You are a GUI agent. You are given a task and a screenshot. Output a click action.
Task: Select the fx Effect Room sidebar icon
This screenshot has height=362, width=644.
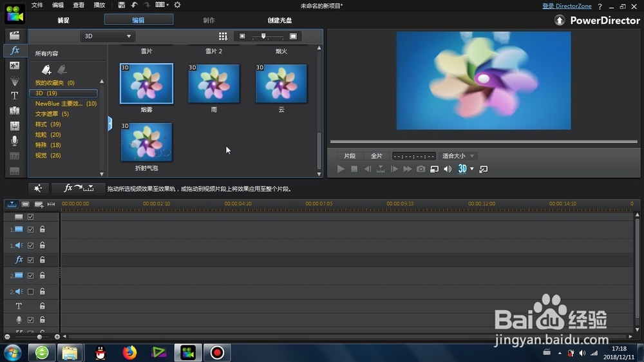point(14,50)
